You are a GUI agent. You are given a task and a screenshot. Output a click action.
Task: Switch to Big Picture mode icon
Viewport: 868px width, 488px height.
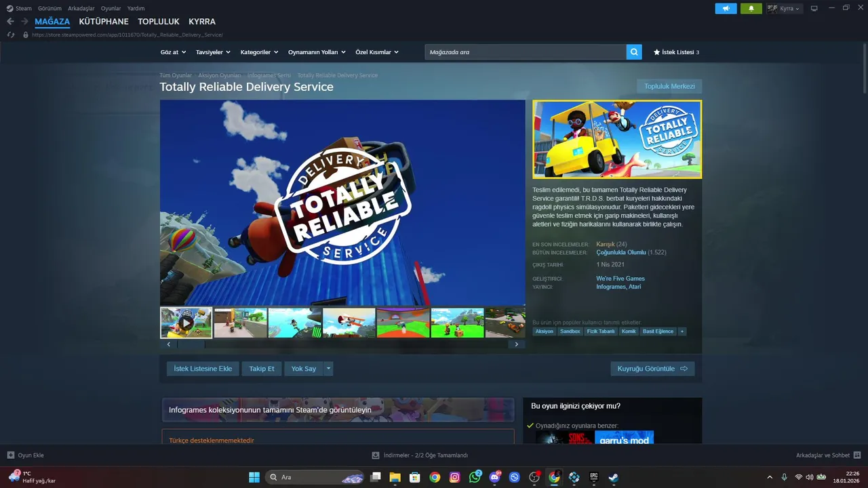(x=814, y=9)
